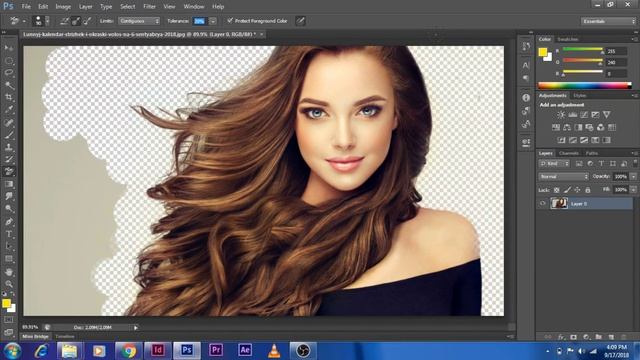Open the Mini Bridge panel tab
The height and width of the screenshot is (360, 640).
click(35, 336)
